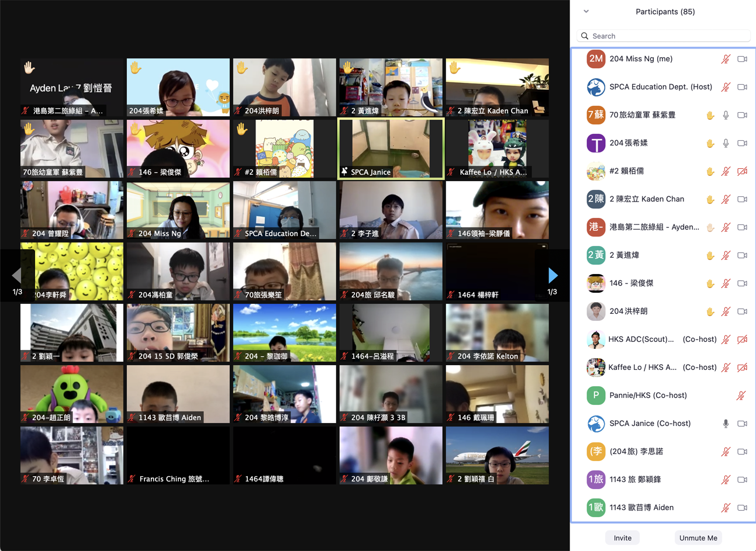Collapse the Participants panel with chevron
This screenshot has height=551, width=756.
pyautogui.click(x=586, y=12)
